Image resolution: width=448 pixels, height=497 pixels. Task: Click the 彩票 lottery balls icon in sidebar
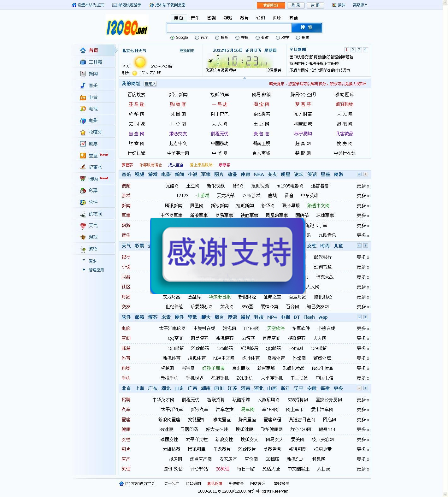click(83, 191)
